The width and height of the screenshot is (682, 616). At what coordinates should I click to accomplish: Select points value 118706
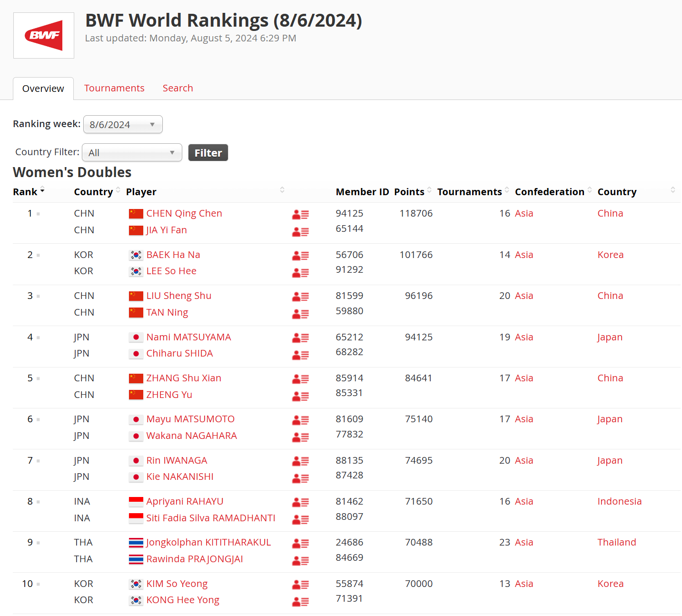[x=416, y=213]
